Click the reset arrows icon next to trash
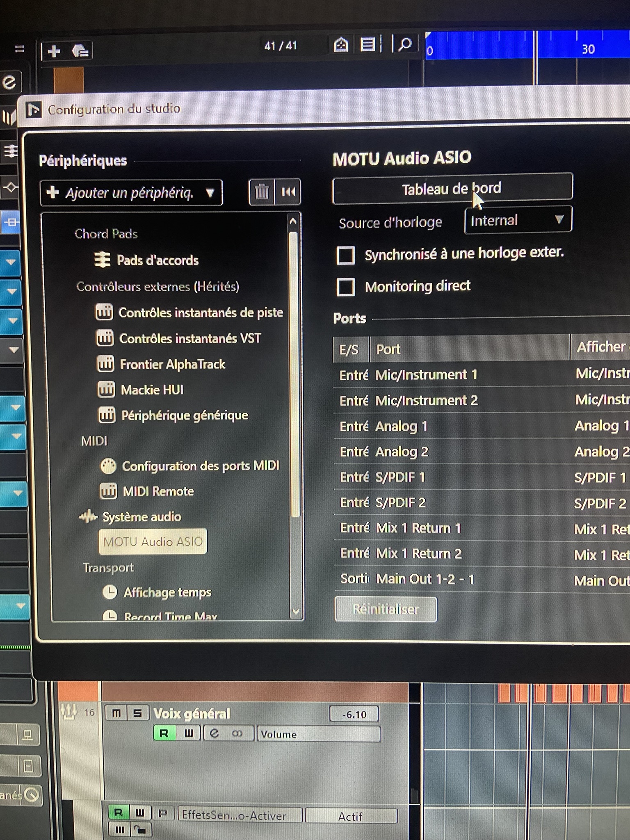This screenshot has width=630, height=840. (x=288, y=192)
